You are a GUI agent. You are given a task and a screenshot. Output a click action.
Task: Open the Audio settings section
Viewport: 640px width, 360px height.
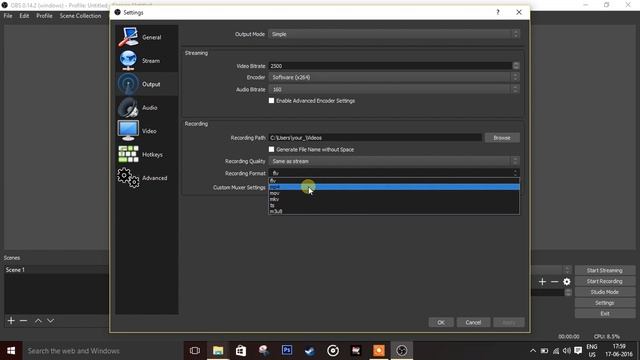(x=147, y=107)
